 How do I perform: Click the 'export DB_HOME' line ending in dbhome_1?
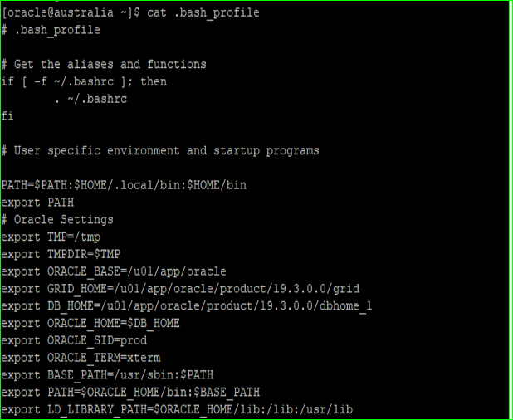point(187,306)
